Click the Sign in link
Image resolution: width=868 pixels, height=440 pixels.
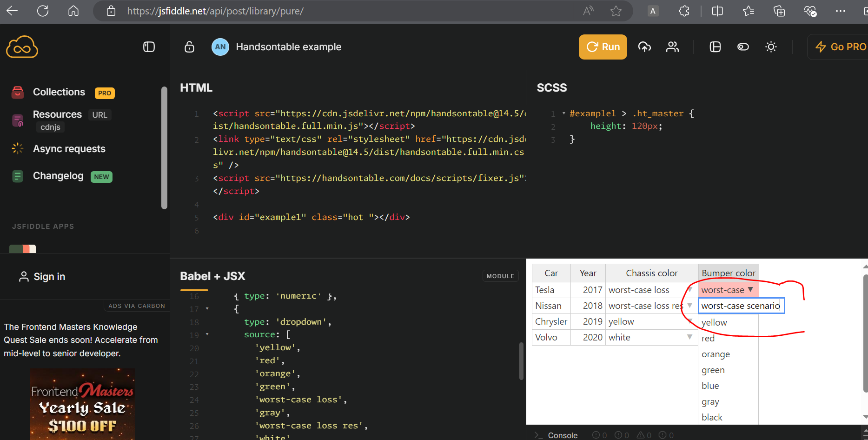42,277
